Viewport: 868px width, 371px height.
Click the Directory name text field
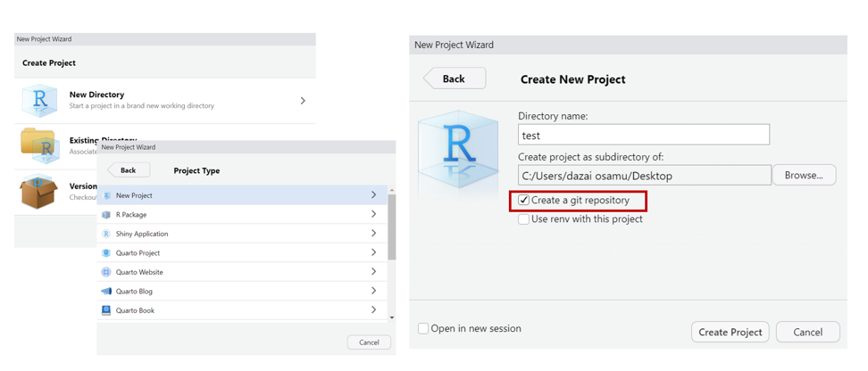pos(643,136)
